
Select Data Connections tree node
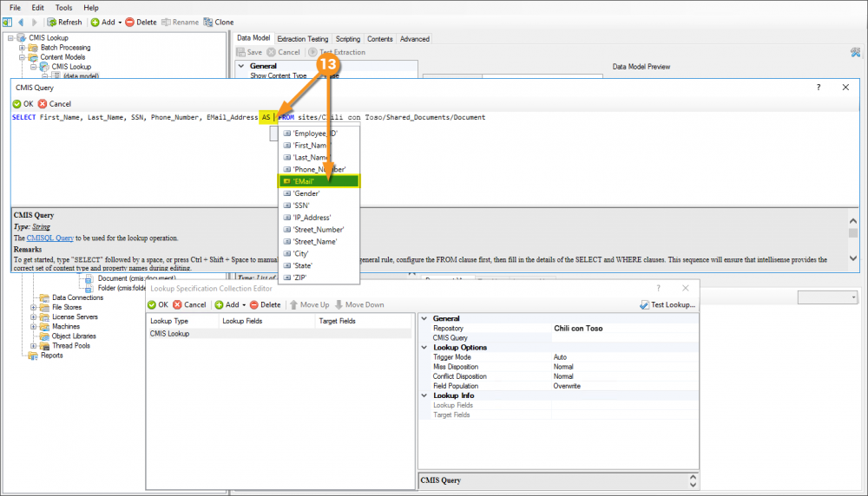(77, 297)
